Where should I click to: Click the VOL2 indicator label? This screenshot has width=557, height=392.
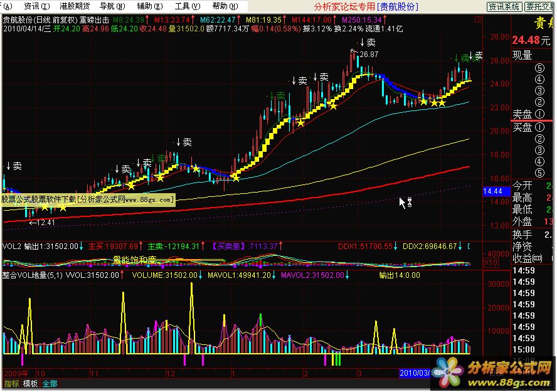[x=12, y=246]
